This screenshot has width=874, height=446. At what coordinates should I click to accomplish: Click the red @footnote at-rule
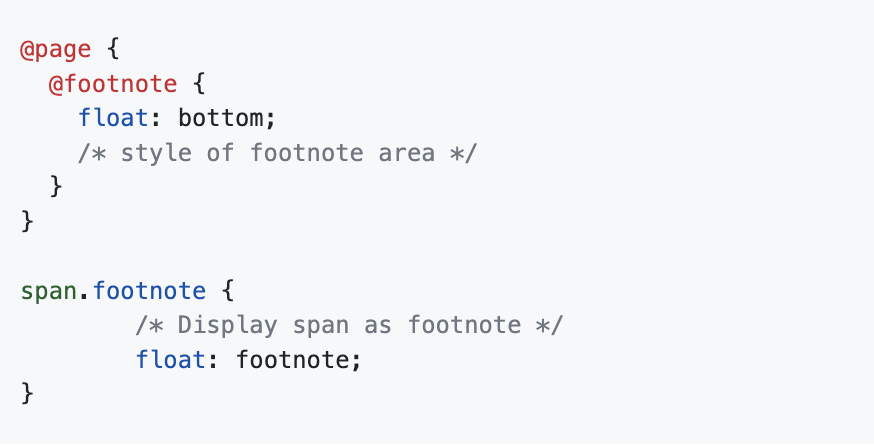113,84
